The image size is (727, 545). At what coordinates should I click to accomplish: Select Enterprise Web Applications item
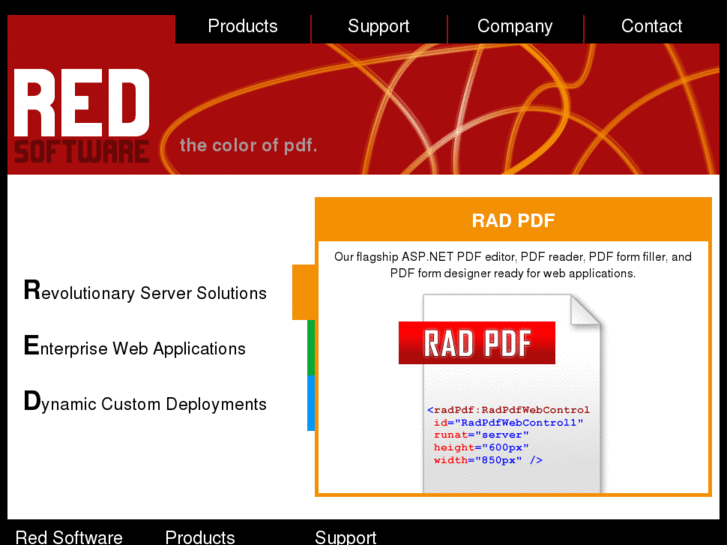point(134,347)
